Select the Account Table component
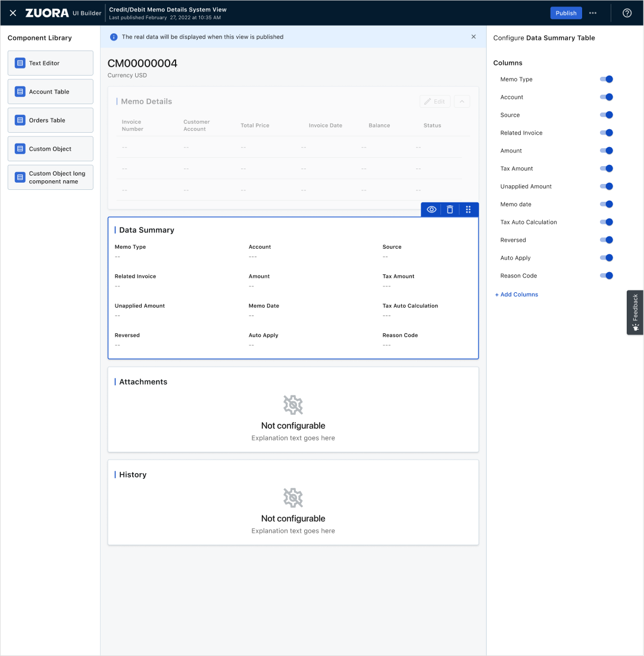 tap(51, 92)
